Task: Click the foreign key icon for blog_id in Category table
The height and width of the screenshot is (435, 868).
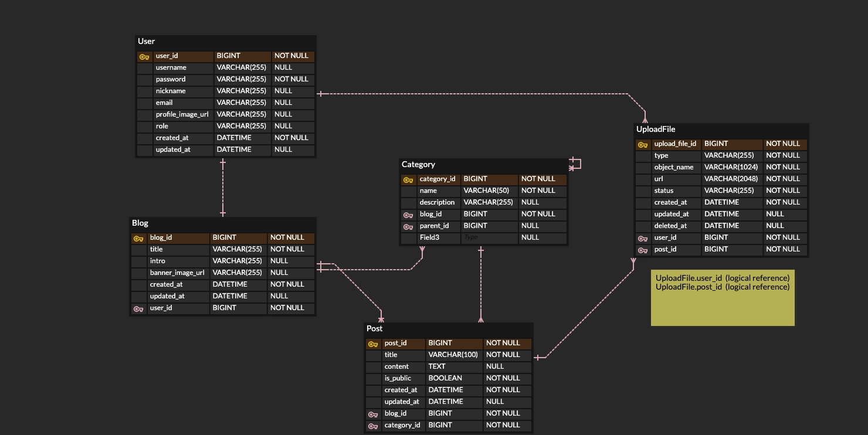Action: (x=408, y=215)
